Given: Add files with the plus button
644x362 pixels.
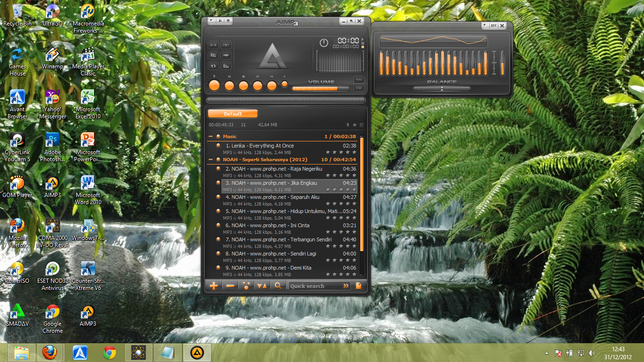Looking at the screenshot, I should pyautogui.click(x=214, y=286).
